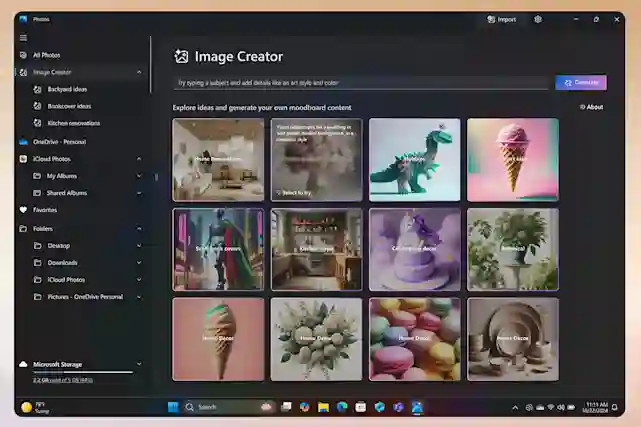Expand iCloud Photos folder chevron under Folders
This screenshot has width=641, height=427.
coord(139,280)
